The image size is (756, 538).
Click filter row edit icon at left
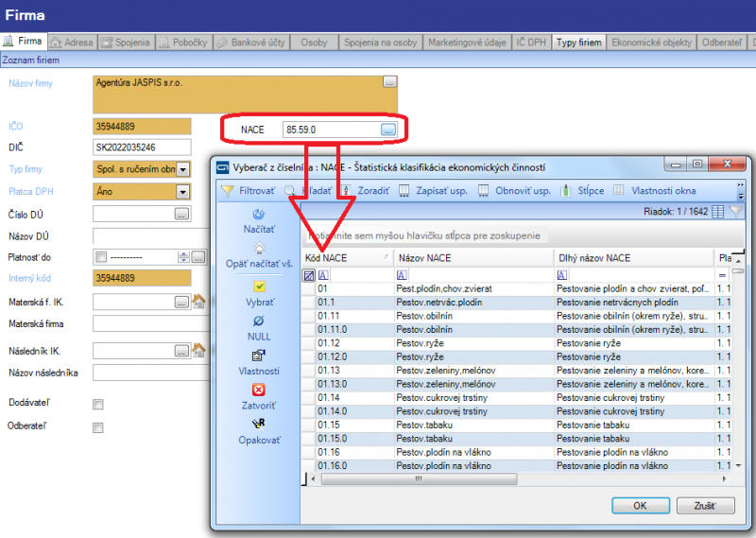tap(309, 275)
